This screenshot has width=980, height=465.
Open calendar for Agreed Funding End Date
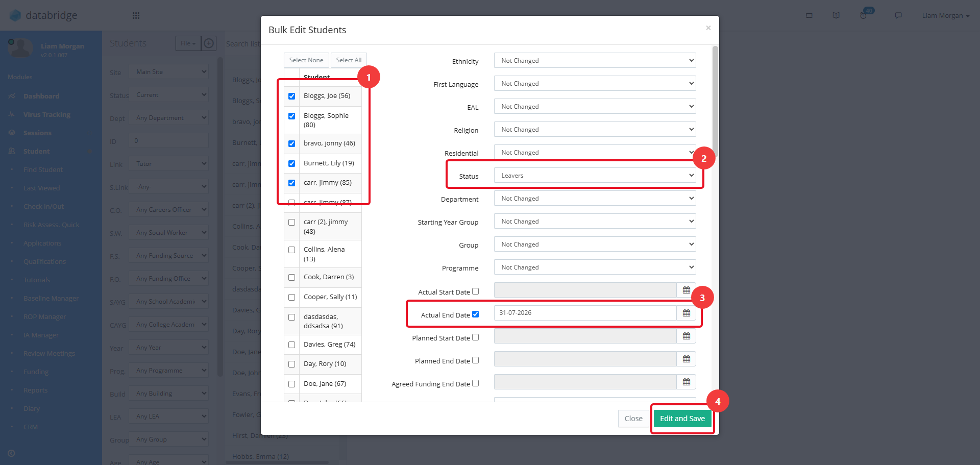coord(687,382)
